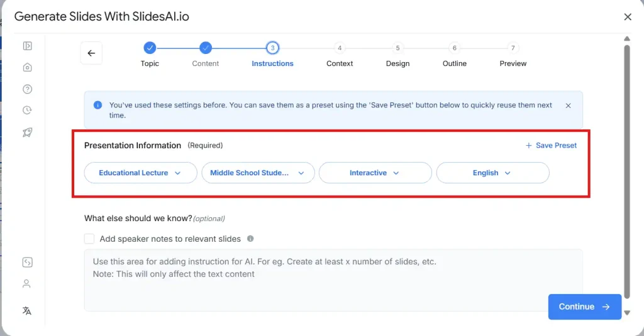Open the help question mark icon

coord(27,89)
